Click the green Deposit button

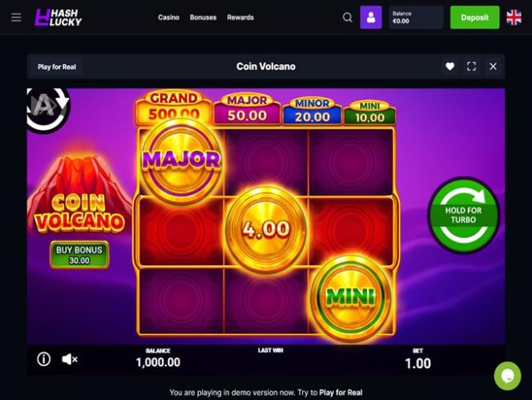474,18
